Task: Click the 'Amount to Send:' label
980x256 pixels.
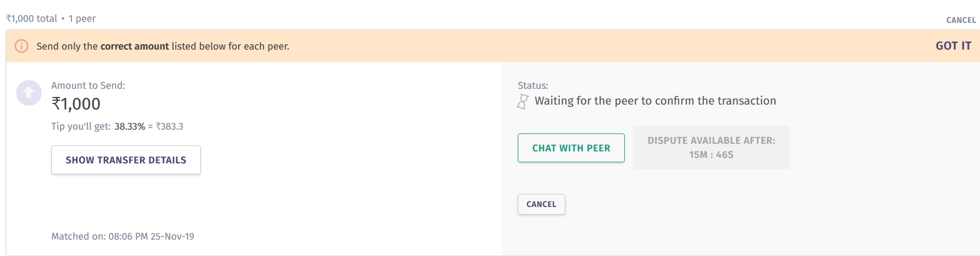Action: tap(88, 86)
